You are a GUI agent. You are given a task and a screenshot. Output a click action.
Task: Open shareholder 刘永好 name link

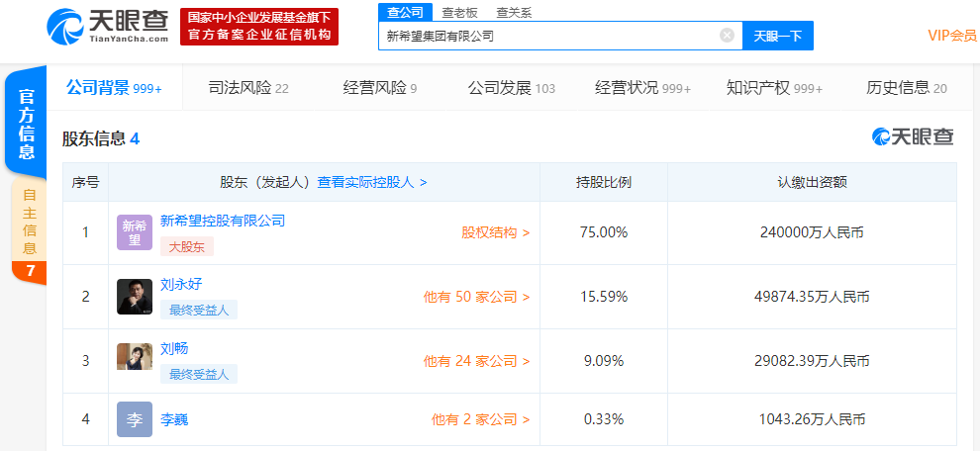click(181, 285)
